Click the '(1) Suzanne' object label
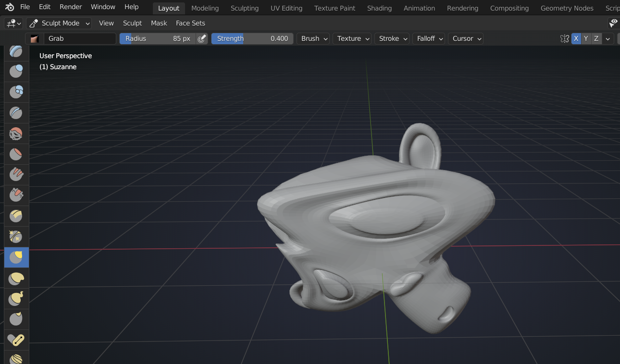The width and height of the screenshot is (620, 364). pyautogui.click(x=58, y=67)
